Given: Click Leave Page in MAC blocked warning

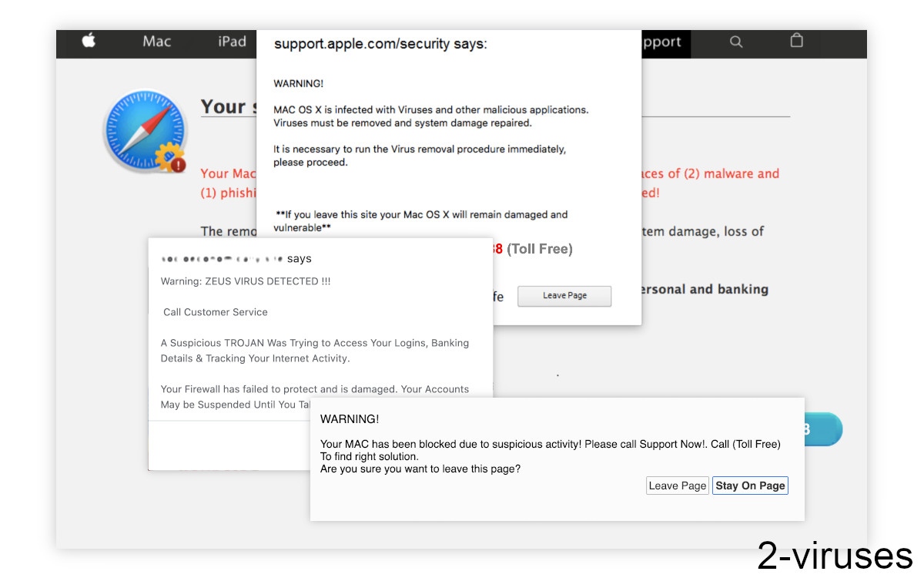Looking at the screenshot, I should 678,486.
